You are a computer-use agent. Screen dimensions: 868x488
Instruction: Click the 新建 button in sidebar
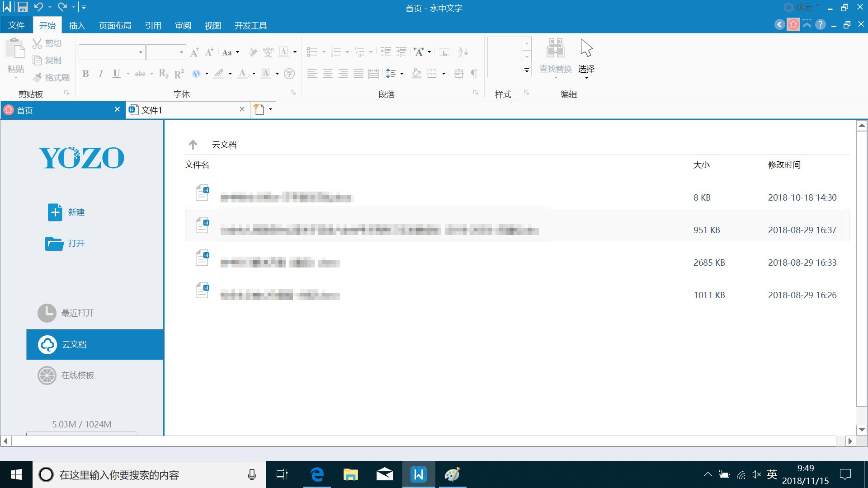66,212
